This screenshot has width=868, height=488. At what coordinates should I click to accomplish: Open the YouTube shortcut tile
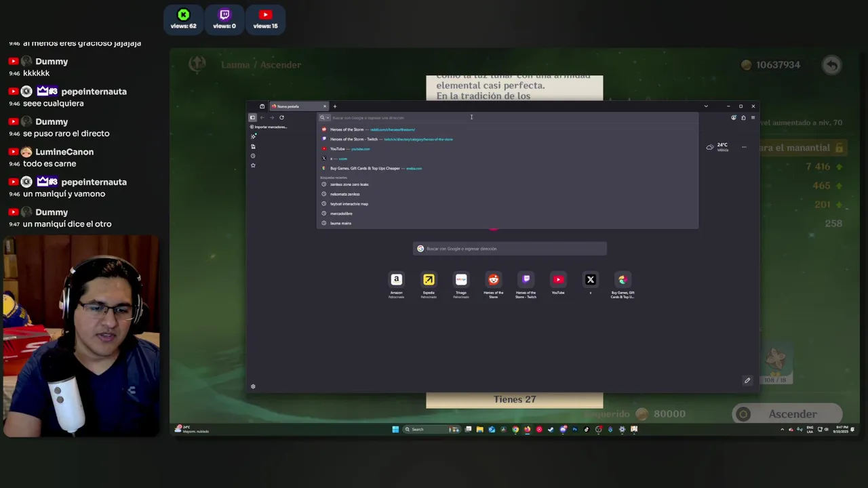(x=558, y=279)
